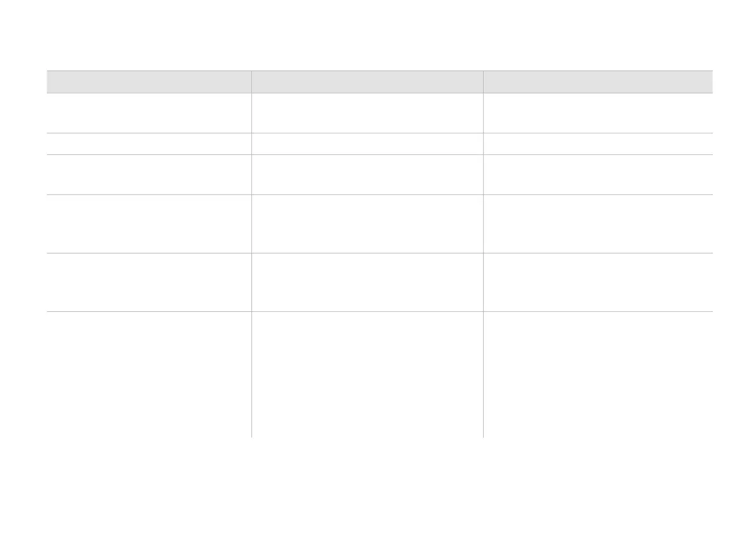Screen dimensions: 756x533
Task: Click middle column cell in first body row
Action: coord(367,113)
